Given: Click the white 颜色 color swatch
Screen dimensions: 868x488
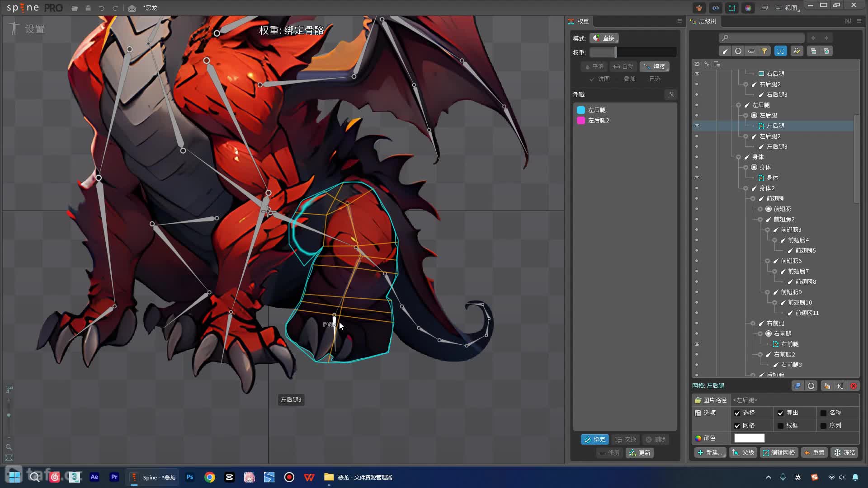Looking at the screenshot, I should [x=749, y=438].
